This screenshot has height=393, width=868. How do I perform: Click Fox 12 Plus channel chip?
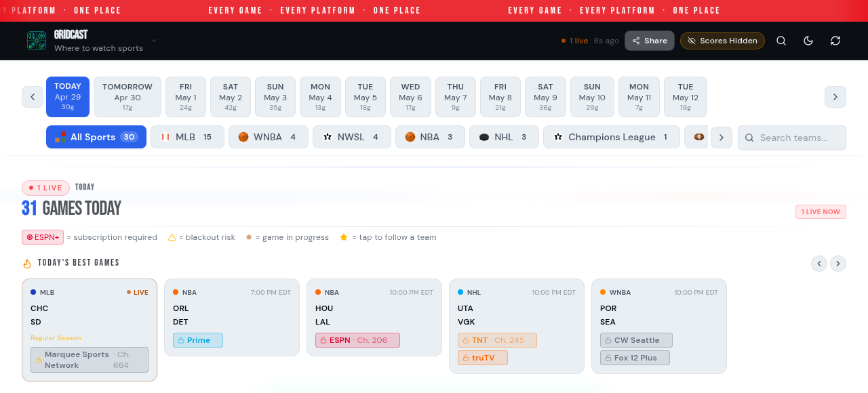(635, 358)
